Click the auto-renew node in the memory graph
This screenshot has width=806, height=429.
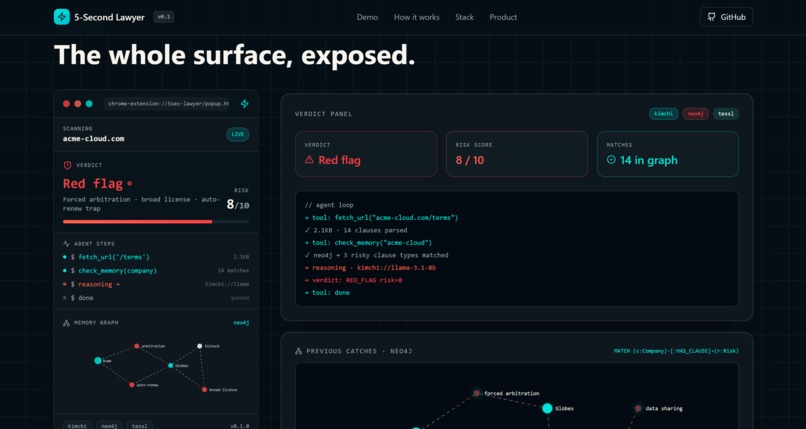tap(132, 385)
